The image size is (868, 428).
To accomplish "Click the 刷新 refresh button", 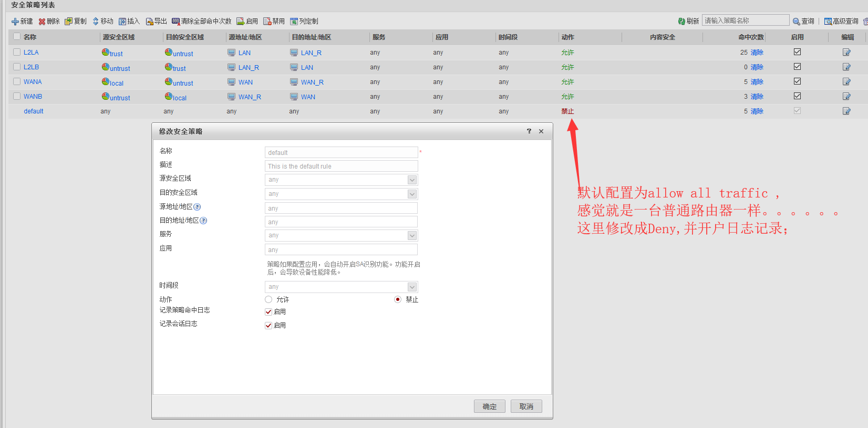I will [x=688, y=22].
